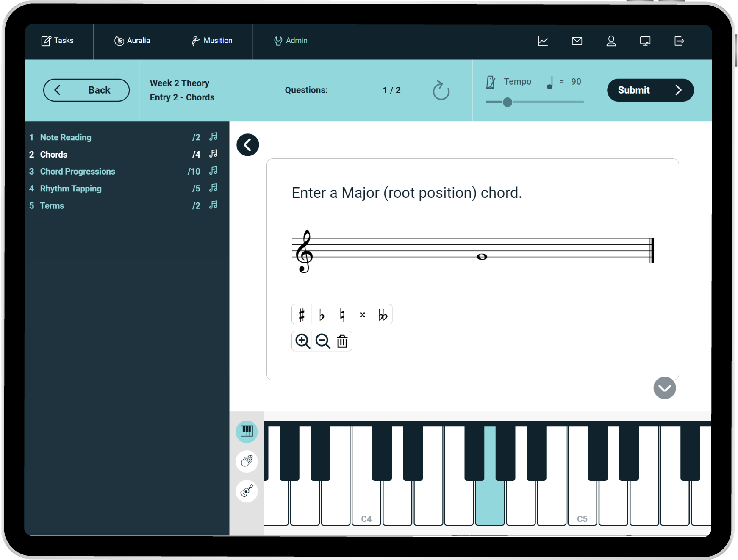This screenshot has width=738, height=560.
Task: Select the double sharp accidental
Action: [x=362, y=315]
